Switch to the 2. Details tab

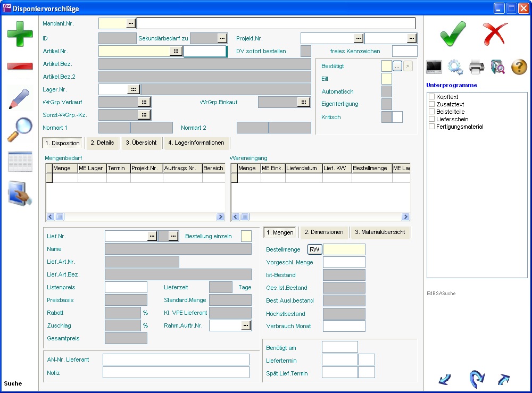coord(102,143)
